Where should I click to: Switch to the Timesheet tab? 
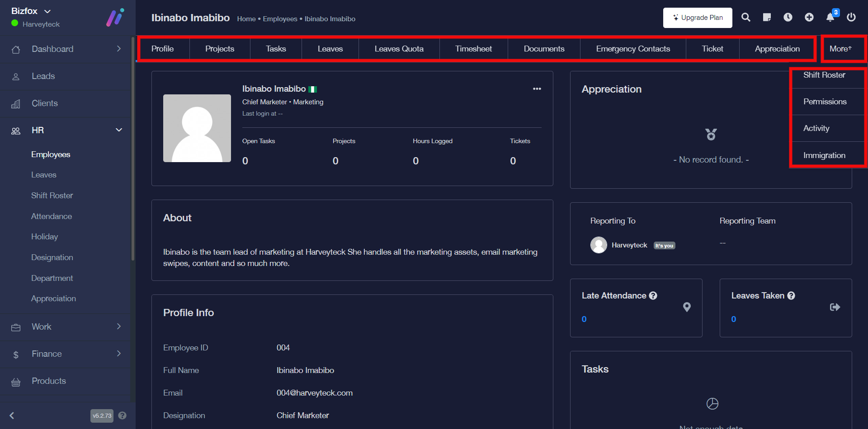[473, 49]
